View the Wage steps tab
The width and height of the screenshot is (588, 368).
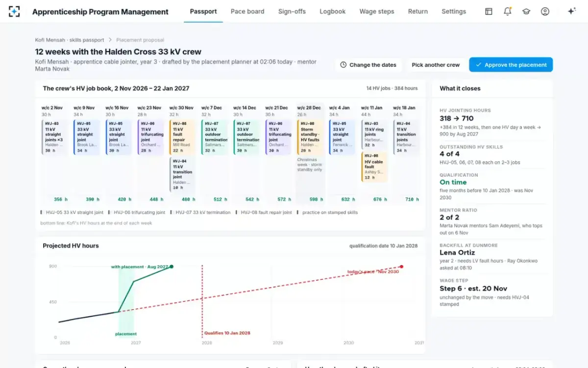[x=377, y=11]
